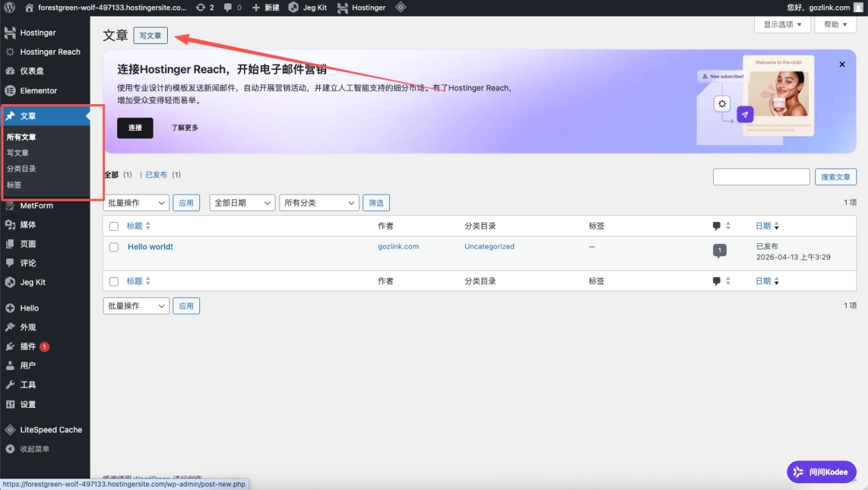Screen dimensions: 868x490
Task: Open the site home icon link
Action: click(29, 8)
